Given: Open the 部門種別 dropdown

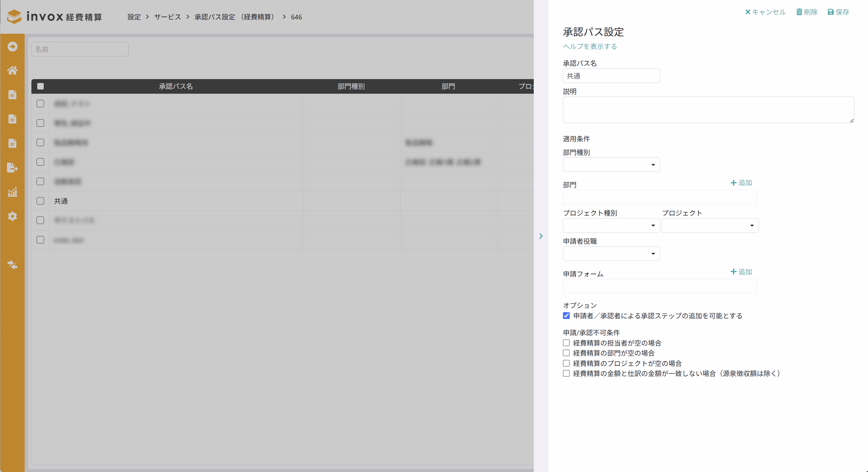Looking at the screenshot, I should (611, 165).
